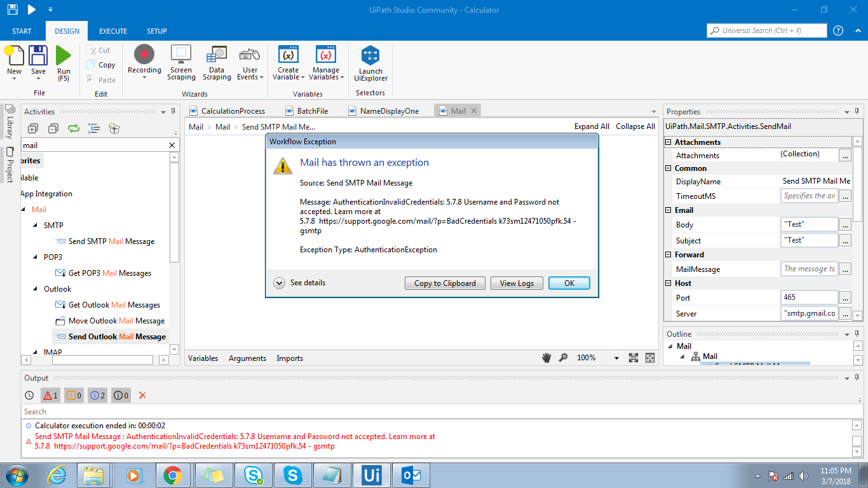Clear the Output panel with red X
Image resolution: width=868 pixels, height=488 pixels.
click(142, 395)
